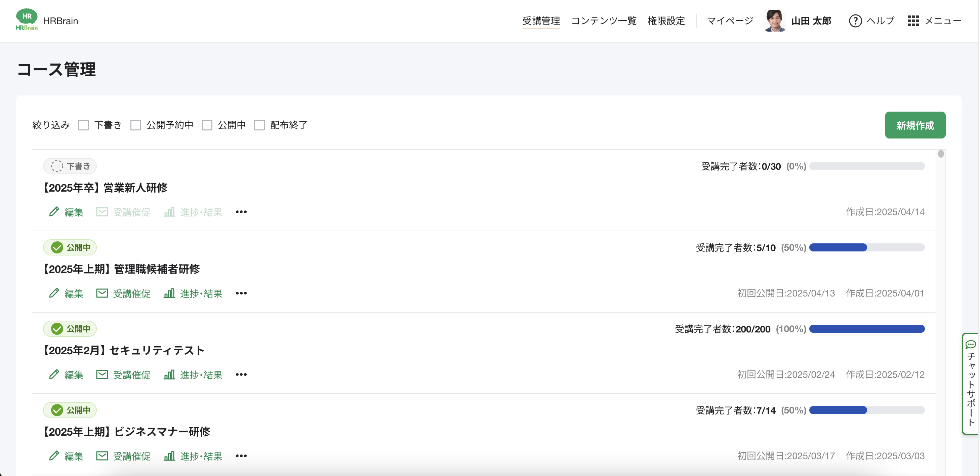Click 受講催促 link for 管理職候補者研修

132,293
